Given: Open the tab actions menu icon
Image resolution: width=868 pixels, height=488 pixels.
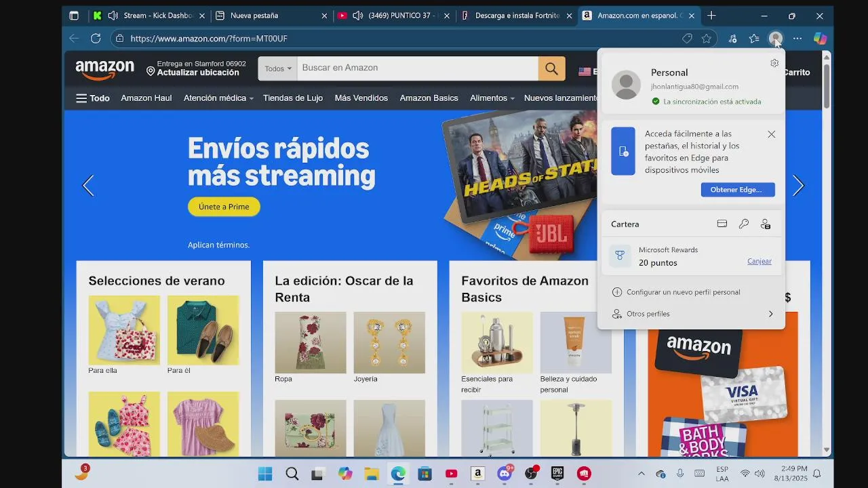Looking at the screenshot, I should coord(74,16).
